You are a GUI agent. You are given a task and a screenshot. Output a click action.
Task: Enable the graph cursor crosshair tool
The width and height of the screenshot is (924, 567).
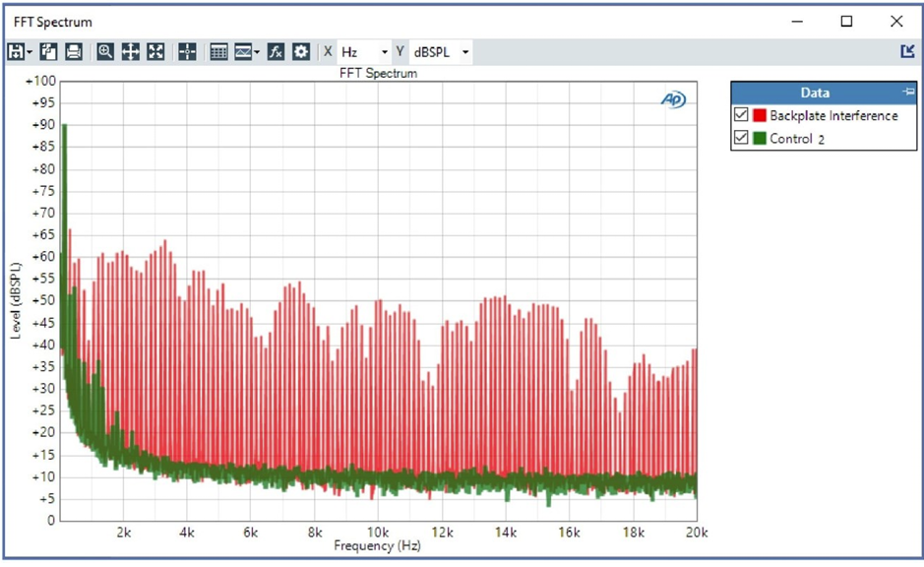tap(187, 52)
